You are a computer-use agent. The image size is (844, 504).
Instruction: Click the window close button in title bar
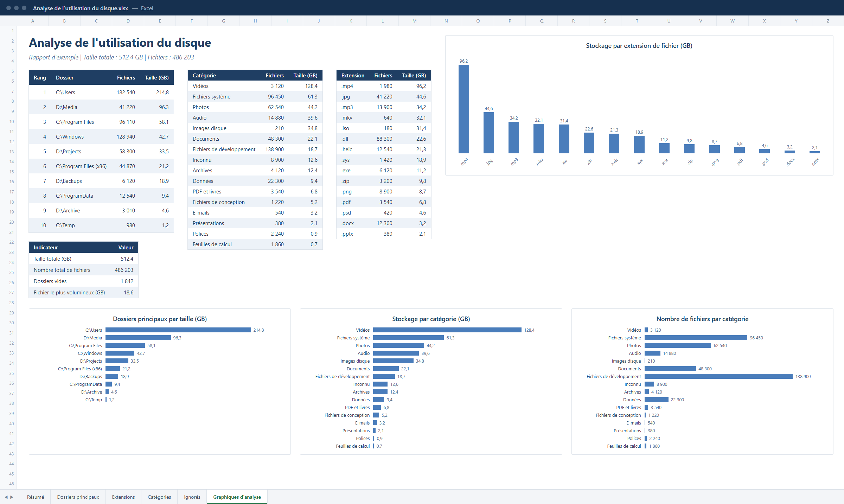pyautogui.click(x=8, y=8)
